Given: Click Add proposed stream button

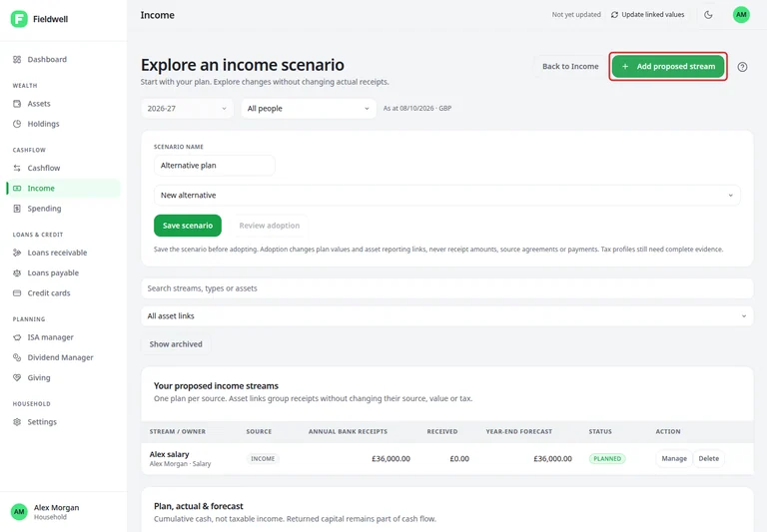Looking at the screenshot, I should coord(668,67).
